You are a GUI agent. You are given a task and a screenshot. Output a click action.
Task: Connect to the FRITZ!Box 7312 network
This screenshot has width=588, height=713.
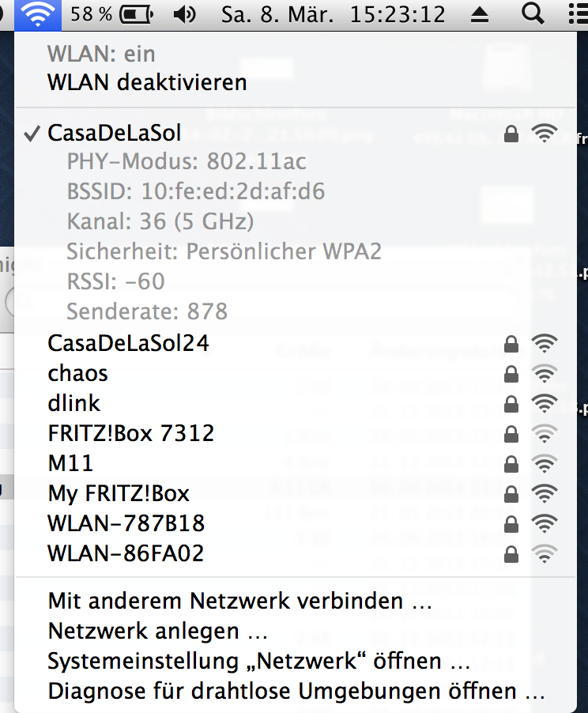(x=296, y=433)
